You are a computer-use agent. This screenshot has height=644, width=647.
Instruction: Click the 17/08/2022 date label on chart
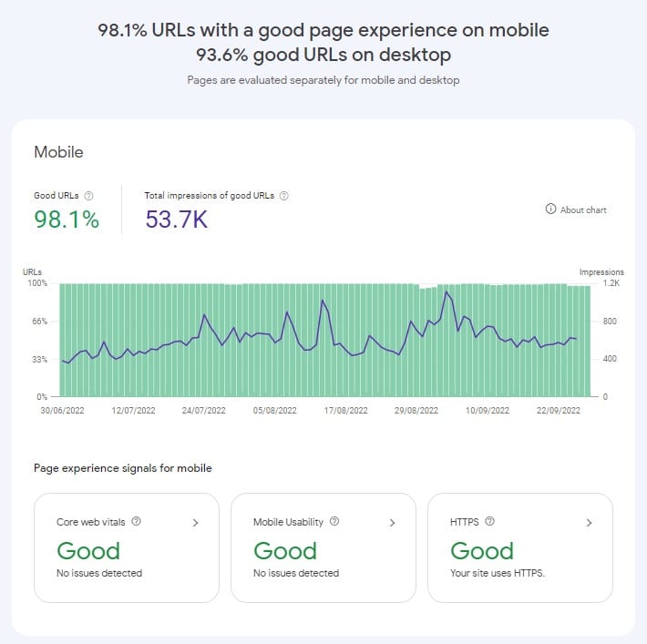click(x=345, y=411)
